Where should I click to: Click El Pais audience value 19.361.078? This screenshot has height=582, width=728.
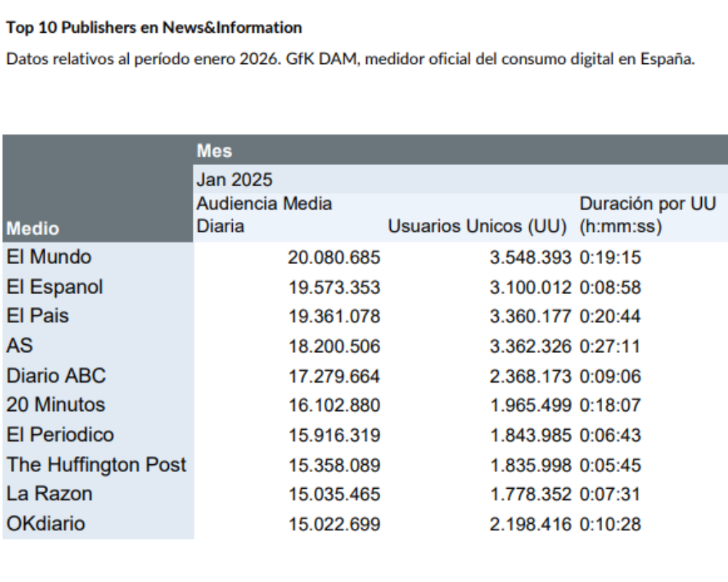coord(334,316)
